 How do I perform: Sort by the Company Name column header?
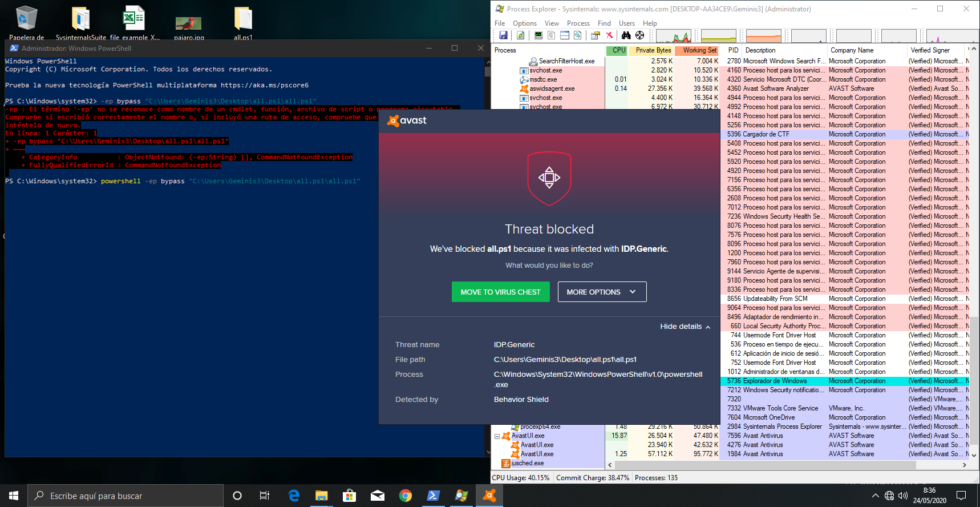(x=866, y=50)
